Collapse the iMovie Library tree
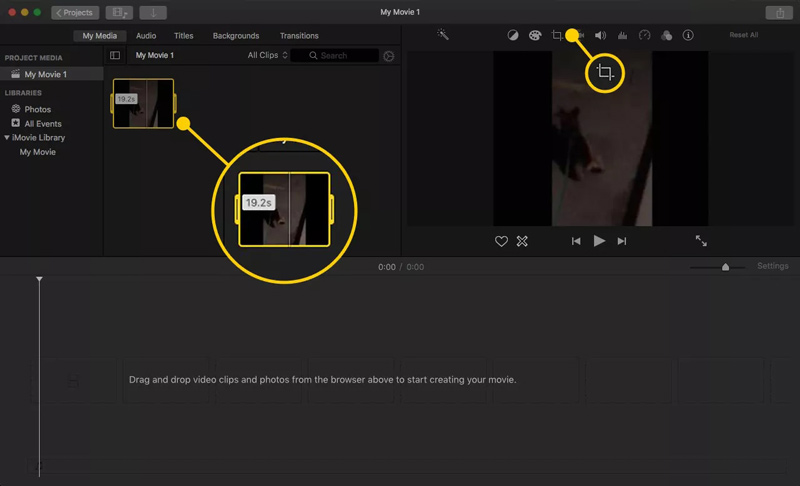 point(7,138)
